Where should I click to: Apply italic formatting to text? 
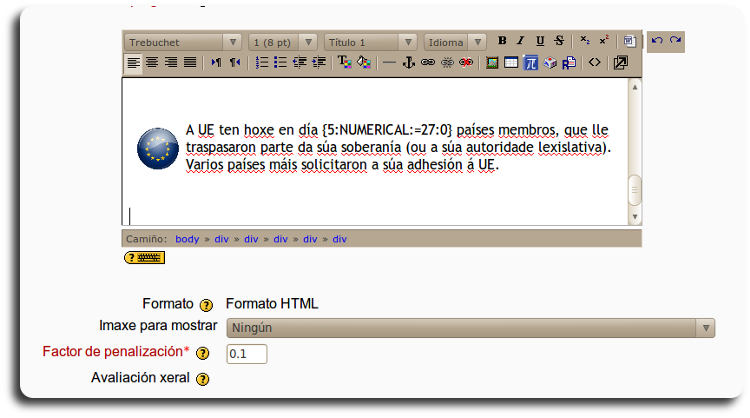click(520, 41)
